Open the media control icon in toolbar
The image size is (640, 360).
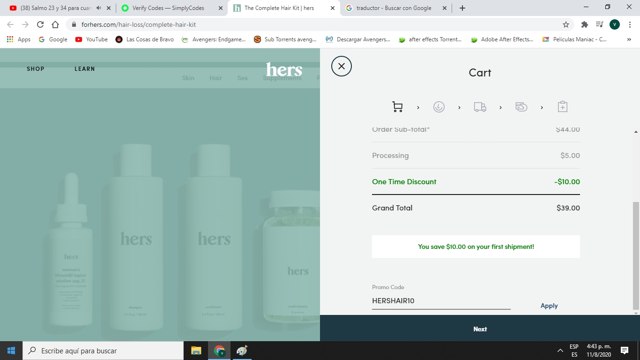(600, 24)
